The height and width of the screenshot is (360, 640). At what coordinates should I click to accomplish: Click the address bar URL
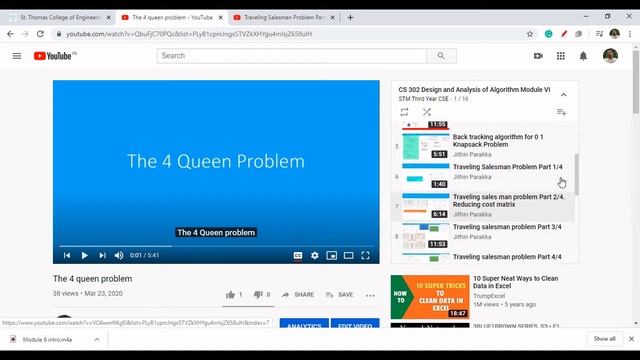[189, 34]
